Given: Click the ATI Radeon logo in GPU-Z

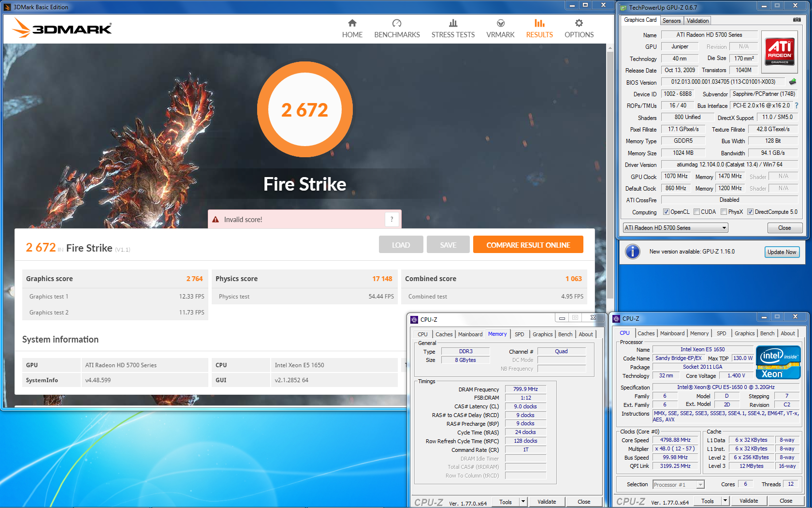Looking at the screenshot, I should (779, 52).
